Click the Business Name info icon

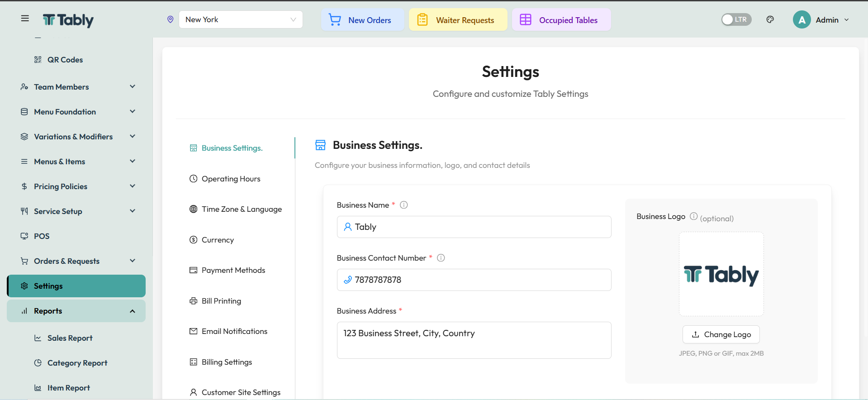click(404, 205)
